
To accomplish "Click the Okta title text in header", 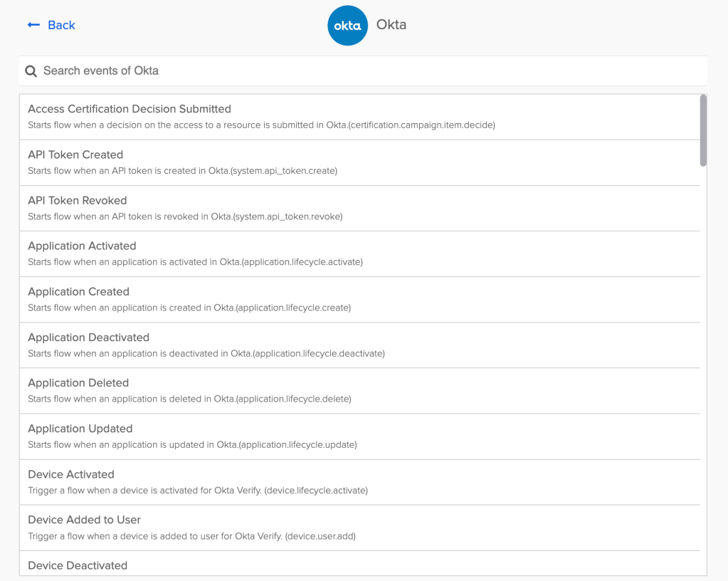I will pyautogui.click(x=391, y=25).
